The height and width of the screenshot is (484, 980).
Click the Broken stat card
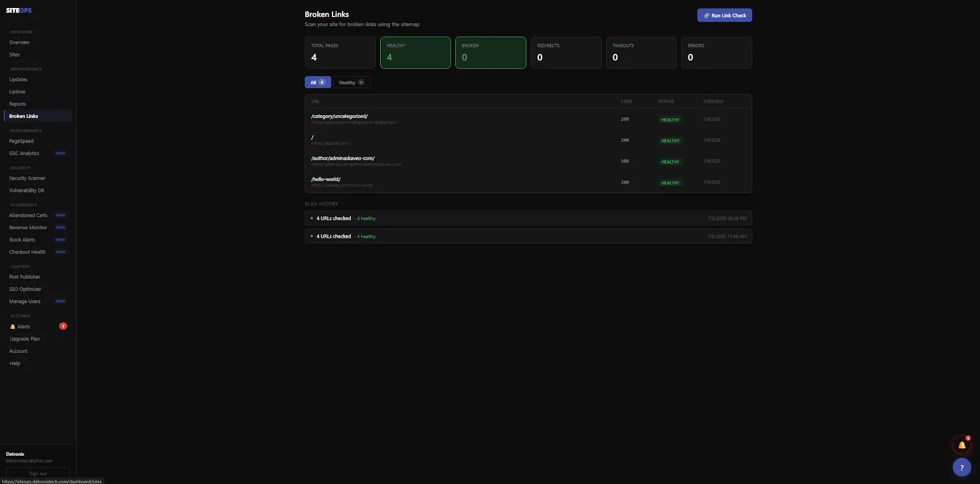coord(491,53)
